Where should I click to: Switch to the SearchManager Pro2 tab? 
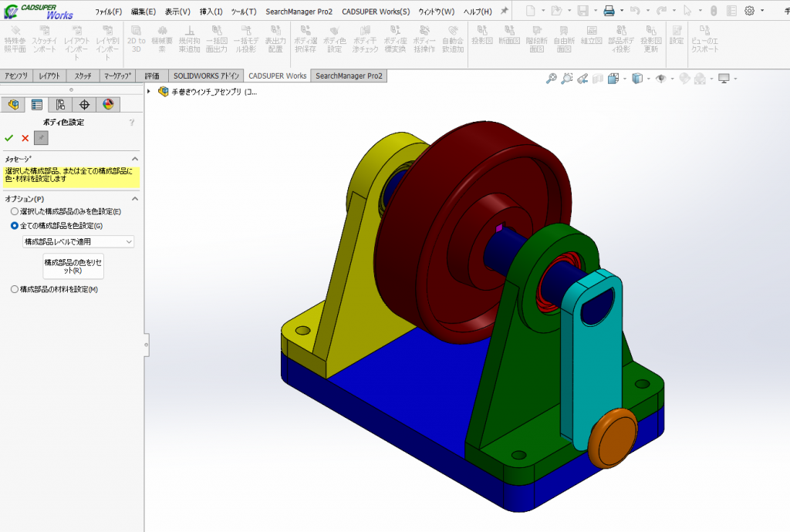tap(349, 76)
